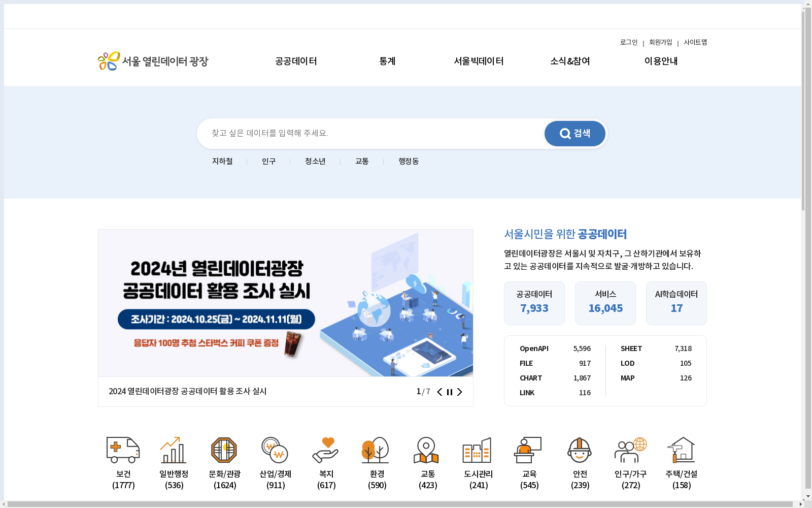Viewport: 812px width, 508px height.
Task: Open the 산업/경제 economy category icon
Action: point(276,450)
